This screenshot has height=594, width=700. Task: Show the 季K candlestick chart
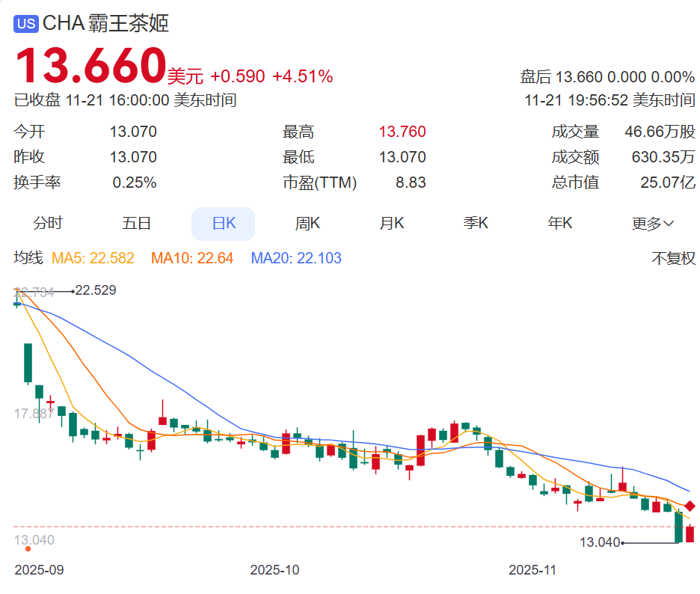click(476, 223)
